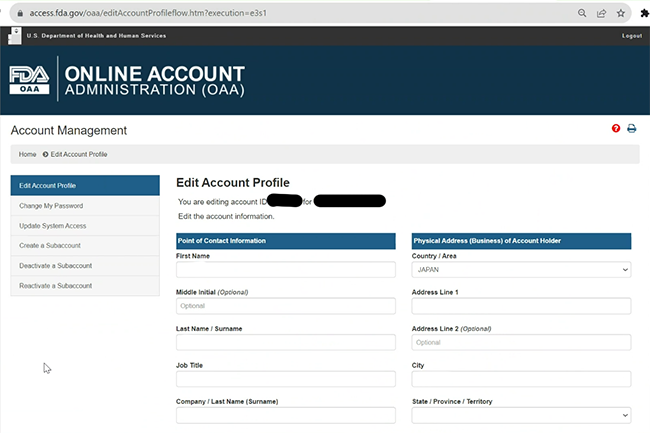
Task: Focus the Address Line 1 field
Action: (x=521, y=306)
